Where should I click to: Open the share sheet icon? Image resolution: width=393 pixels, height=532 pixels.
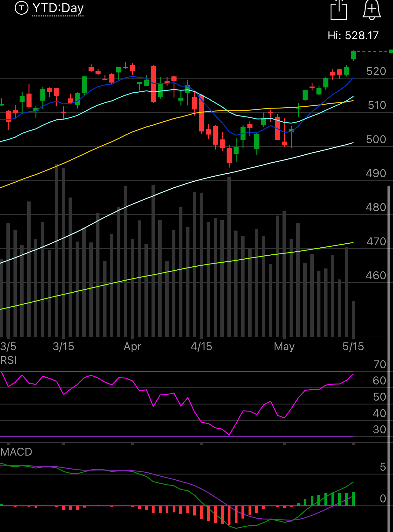[339, 10]
